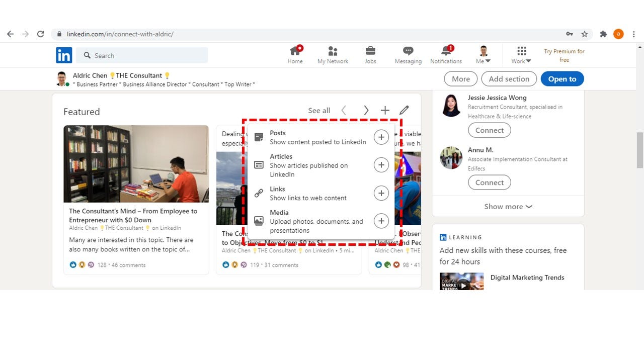Open Chrome three-dot menu
This screenshot has height=362, width=644.
[633, 34]
